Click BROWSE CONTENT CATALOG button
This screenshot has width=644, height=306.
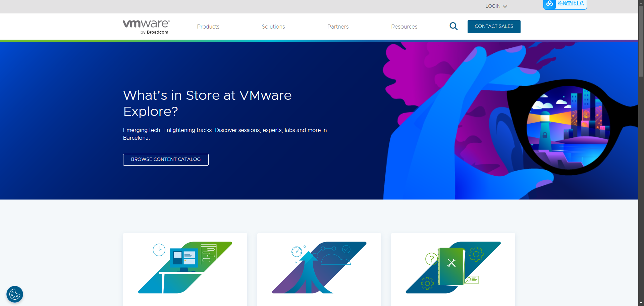pyautogui.click(x=166, y=160)
